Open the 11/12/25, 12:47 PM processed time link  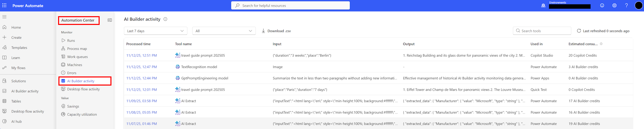click(x=141, y=67)
